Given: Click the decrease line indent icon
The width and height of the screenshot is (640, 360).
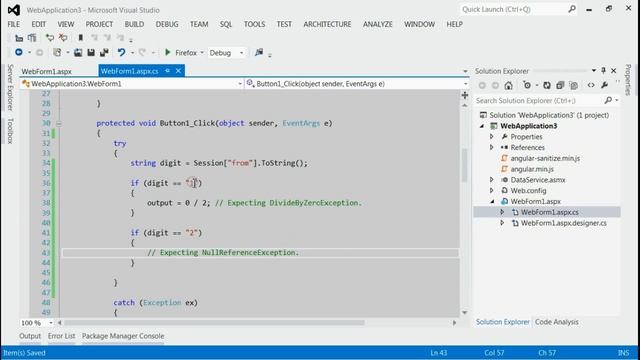Looking at the screenshot, I should click(19, 38).
